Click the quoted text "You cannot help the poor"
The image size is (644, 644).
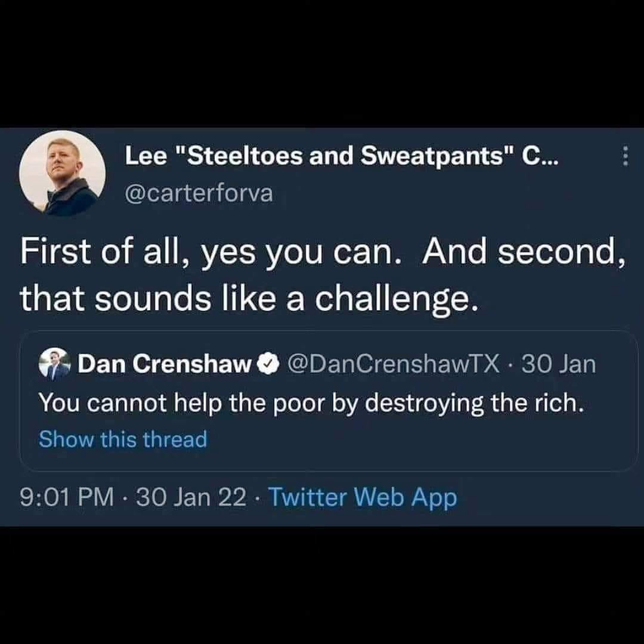[182, 403]
